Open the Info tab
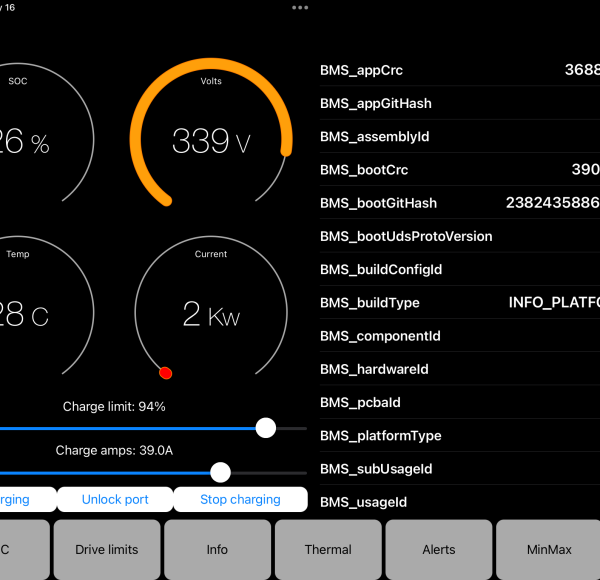Viewport: 600px width, 580px height. 217,549
